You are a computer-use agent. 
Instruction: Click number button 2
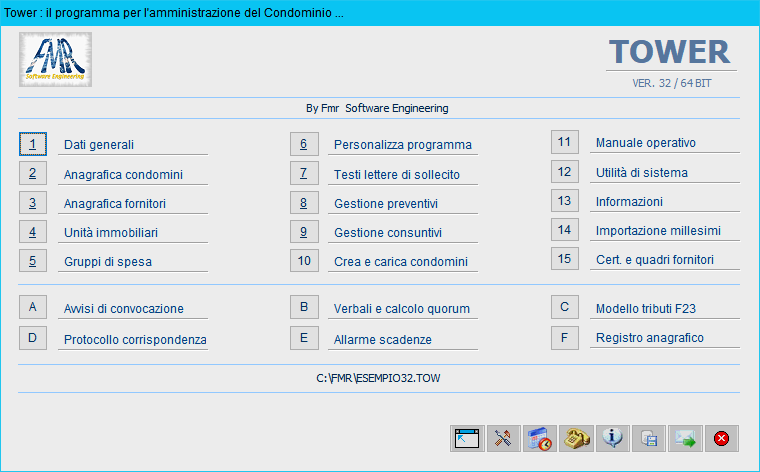point(33,173)
